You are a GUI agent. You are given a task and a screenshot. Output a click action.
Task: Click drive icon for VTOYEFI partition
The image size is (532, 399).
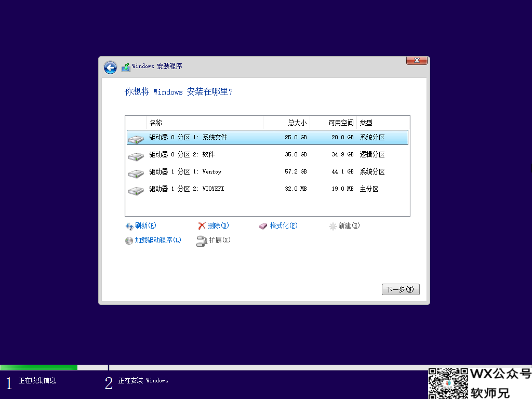pyautogui.click(x=136, y=191)
